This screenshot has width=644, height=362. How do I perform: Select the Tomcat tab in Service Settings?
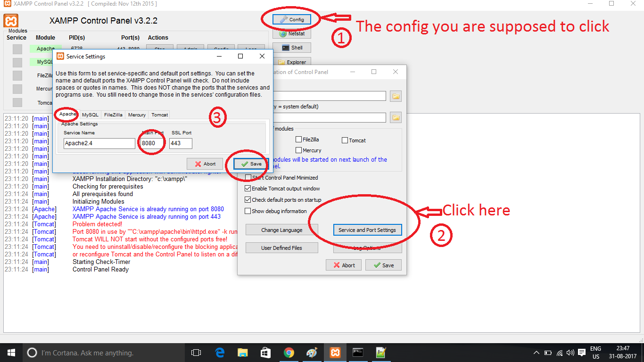click(x=159, y=115)
